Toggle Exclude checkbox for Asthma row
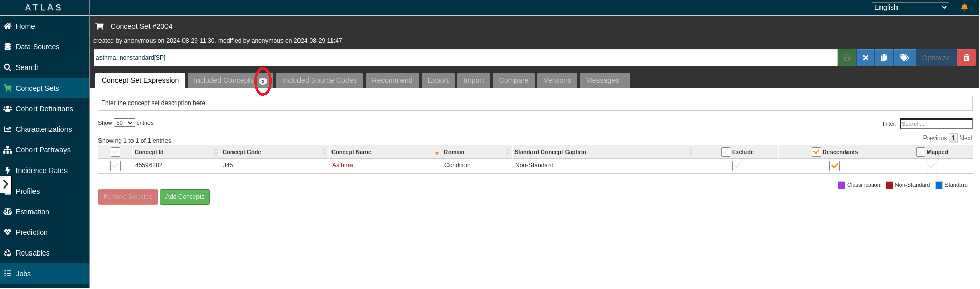980x289 pixels. [737, 166]
